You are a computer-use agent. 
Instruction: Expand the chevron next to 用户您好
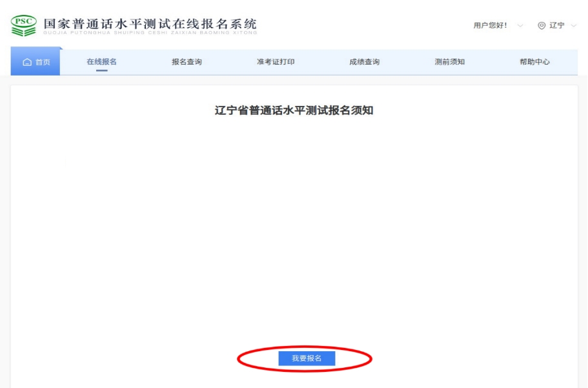(x=520, y=26)
